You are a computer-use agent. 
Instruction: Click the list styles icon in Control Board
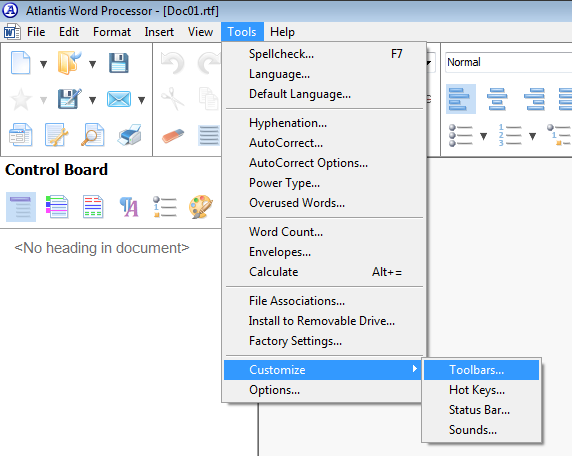165,207
